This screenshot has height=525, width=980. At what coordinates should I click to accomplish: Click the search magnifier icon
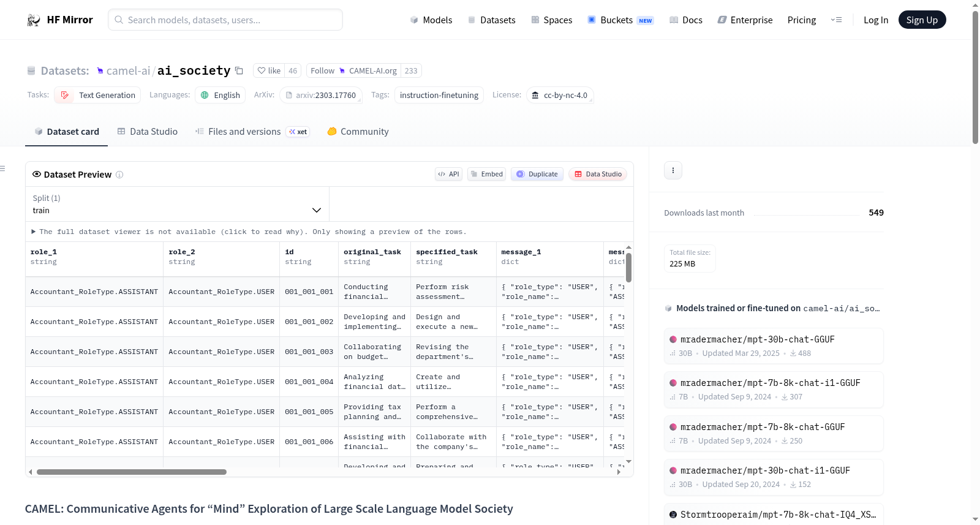point(119,20)
